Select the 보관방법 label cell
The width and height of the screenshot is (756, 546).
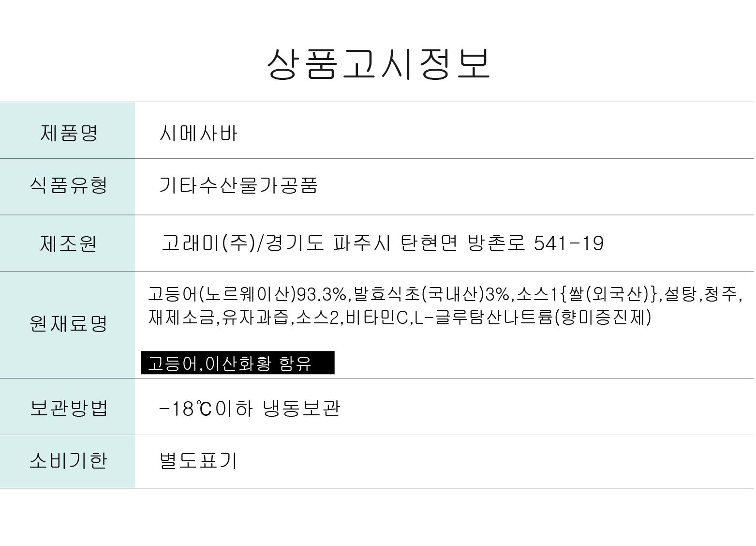point(68,408)
